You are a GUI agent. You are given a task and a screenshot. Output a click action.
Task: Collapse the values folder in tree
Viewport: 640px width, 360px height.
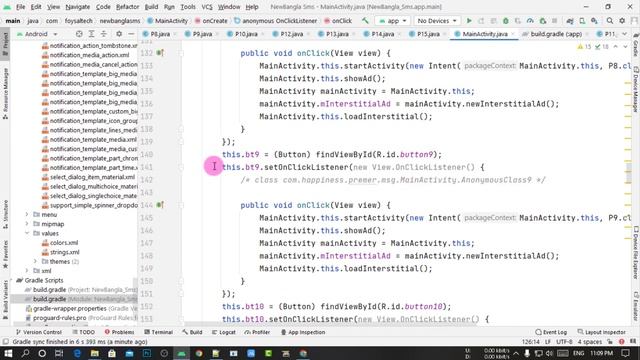27,233
